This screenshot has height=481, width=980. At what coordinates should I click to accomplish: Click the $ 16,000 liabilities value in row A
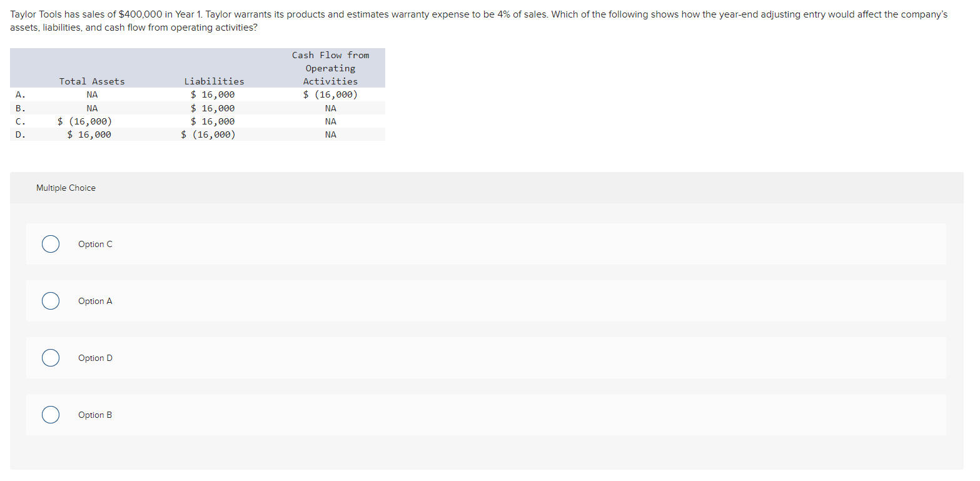(x=213, y=94)
